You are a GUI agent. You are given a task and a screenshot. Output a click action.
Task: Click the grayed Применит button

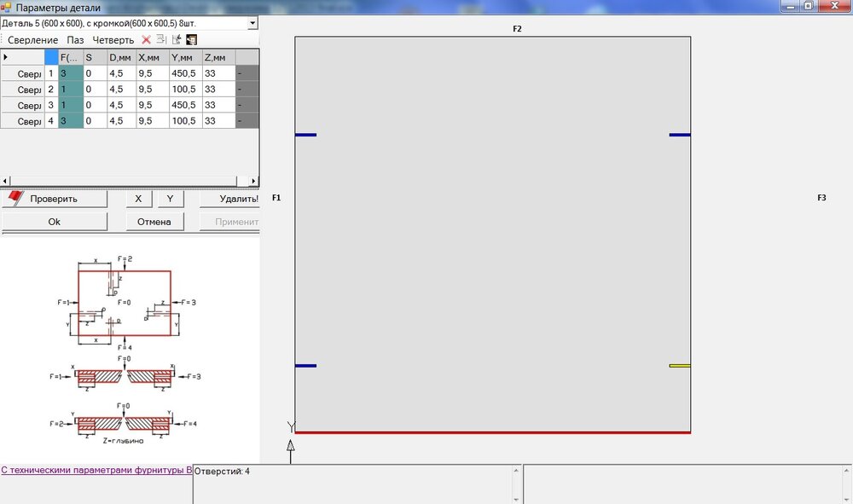pyautogui.click(x=229, y=222)
